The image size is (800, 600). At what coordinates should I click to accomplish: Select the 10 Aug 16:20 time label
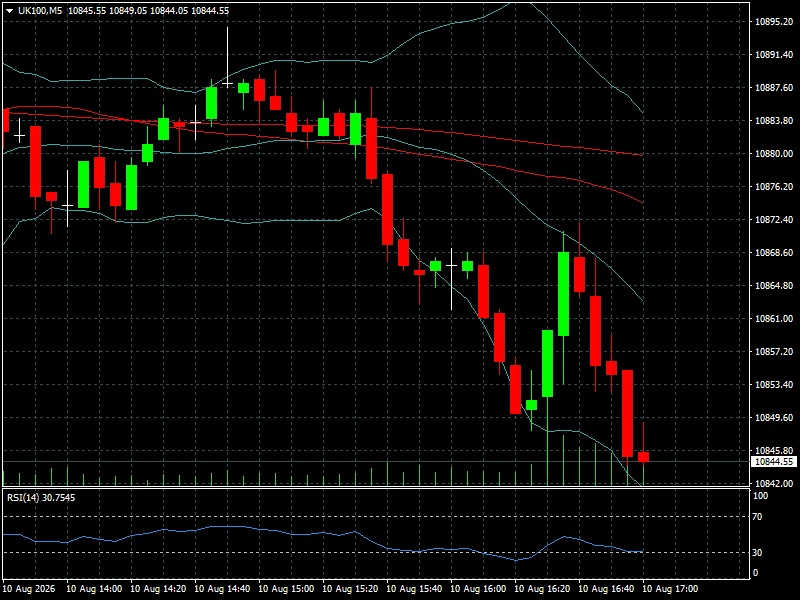[542, 589]
